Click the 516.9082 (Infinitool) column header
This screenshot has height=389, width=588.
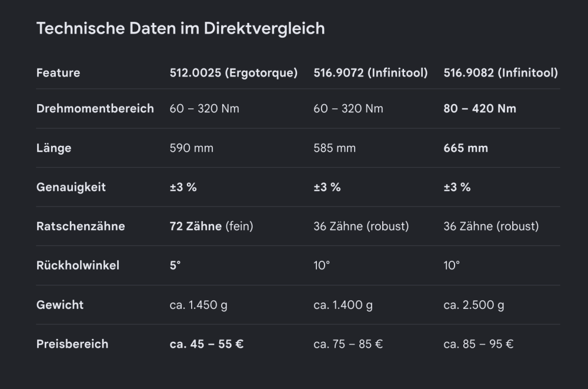(500, 73)
